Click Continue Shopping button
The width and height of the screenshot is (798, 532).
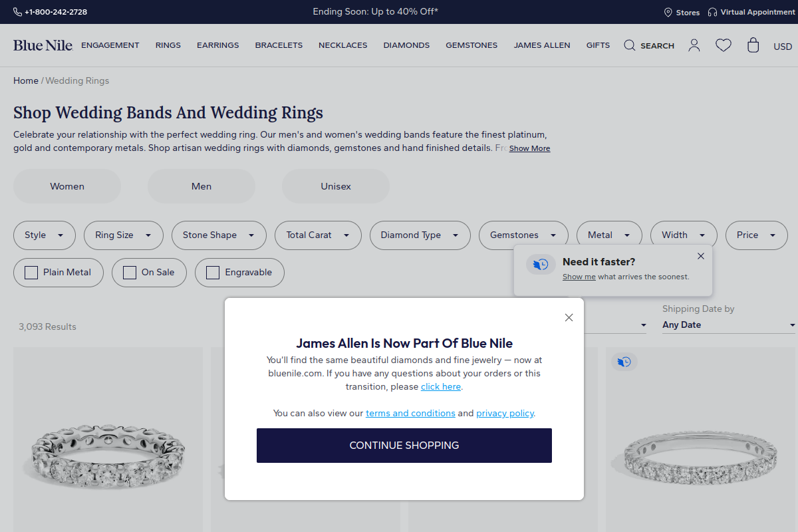point(404,446)
